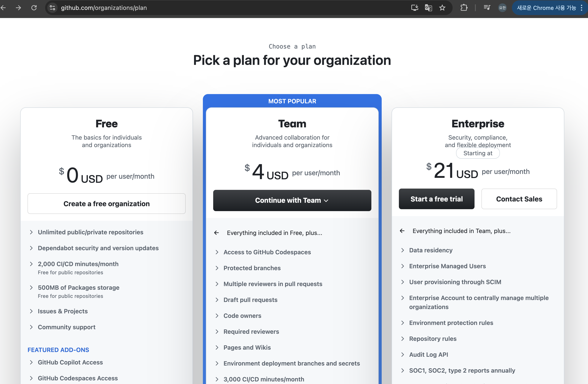
Task: Expand the Data residency feature
Action: tap(431, 250)
